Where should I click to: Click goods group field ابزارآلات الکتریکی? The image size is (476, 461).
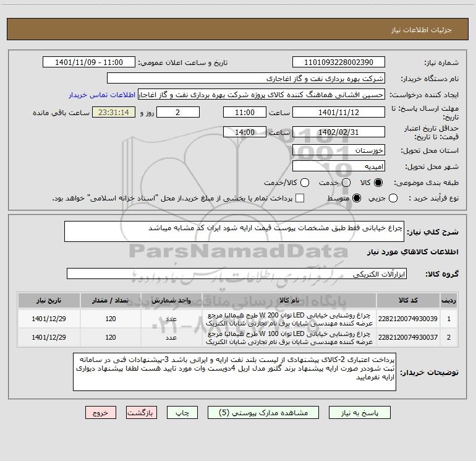(x=237, y=274)
